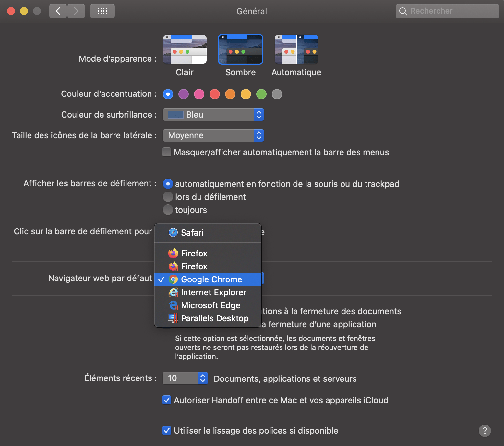Screen dimensions: 504x446
Task: Click the Mode d'apparence label
Action: [118, 59]
